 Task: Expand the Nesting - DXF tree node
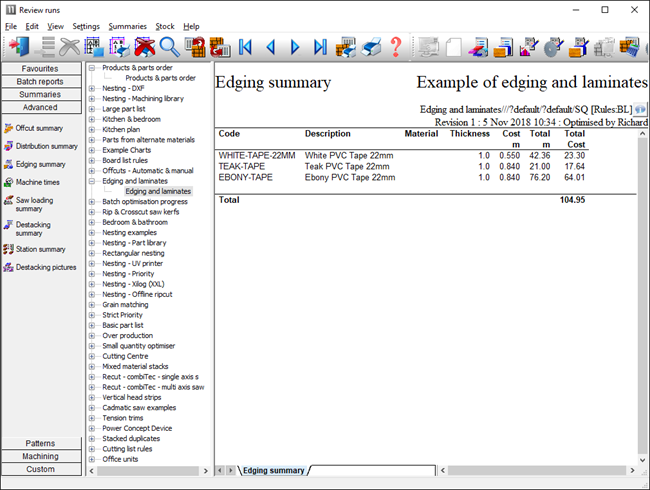pos(92,87)
